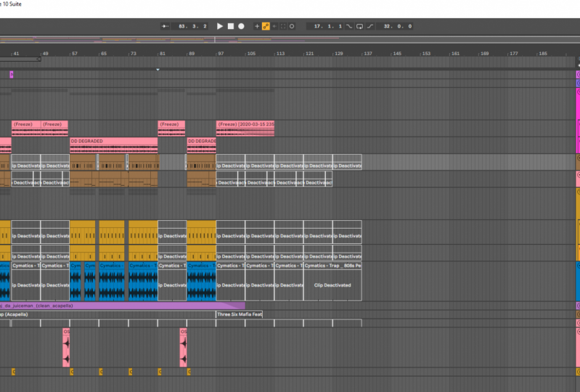Start playback with the Play button
Viewport: 580px width, 392px height.
click(220, 26)
